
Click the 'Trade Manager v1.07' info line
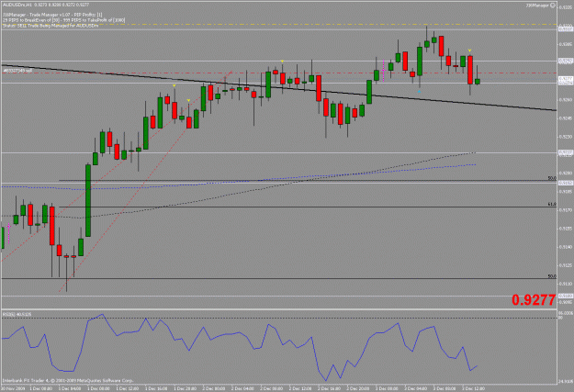[x=52, y=15]
